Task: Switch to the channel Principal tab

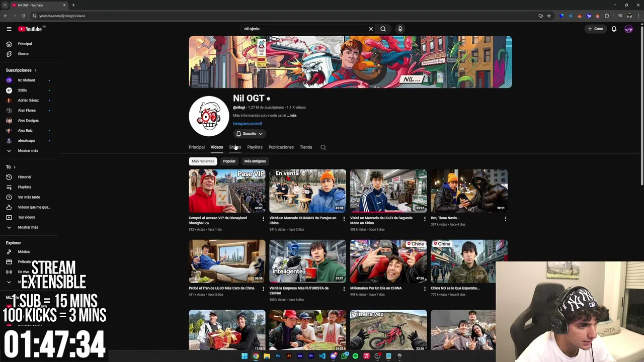Action: click(x=197, y=147)
